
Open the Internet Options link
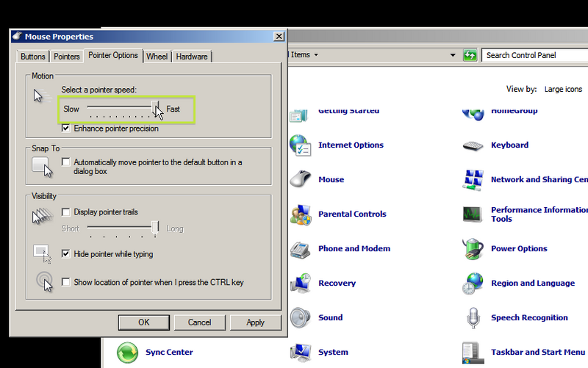click(351, 145)
